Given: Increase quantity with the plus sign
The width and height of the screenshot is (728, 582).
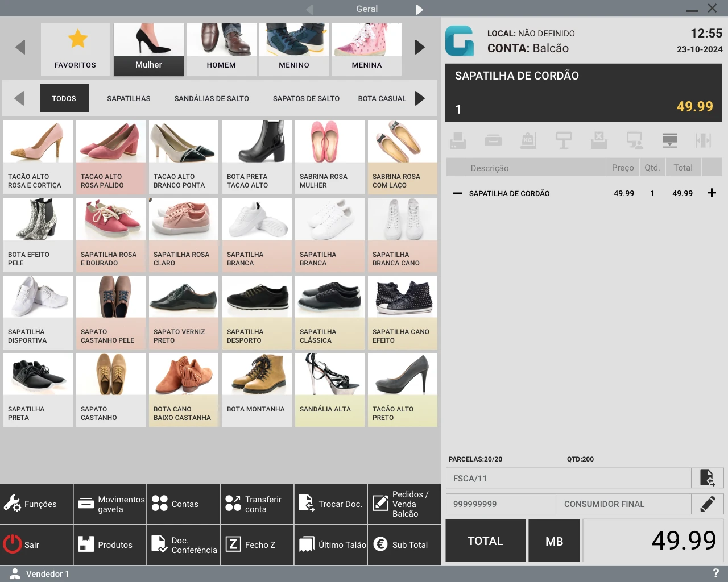Looking at the screenshot, I should pyautogui.click(x=712, y=193).
